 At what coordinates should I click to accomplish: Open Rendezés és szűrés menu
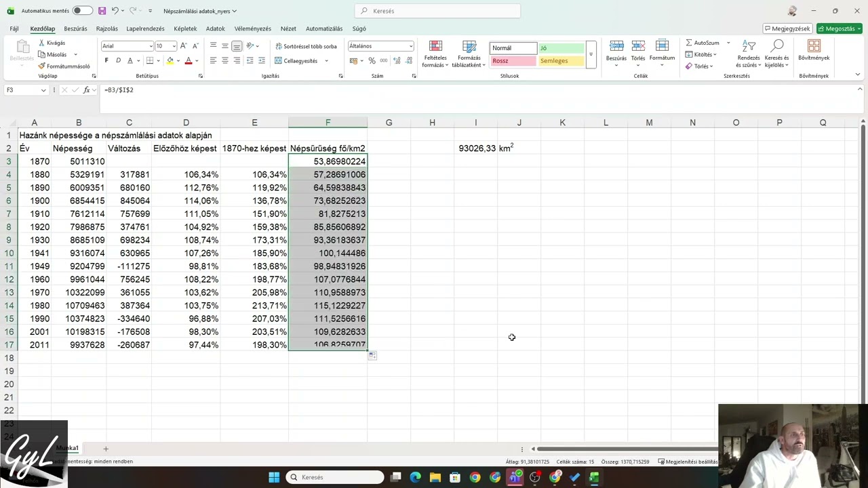pyautogui.click(x=749, y=54)
